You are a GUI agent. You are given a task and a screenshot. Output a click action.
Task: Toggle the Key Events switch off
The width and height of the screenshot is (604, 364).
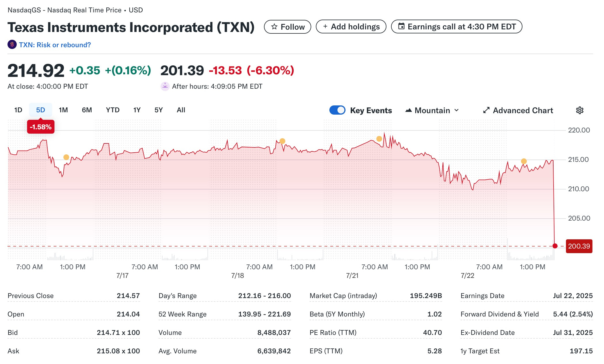tap(337, 110)
